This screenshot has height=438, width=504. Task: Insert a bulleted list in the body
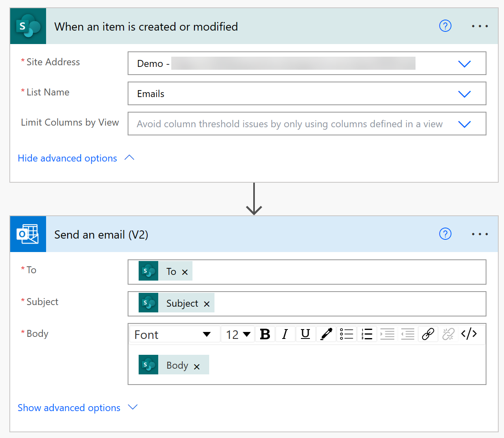coord(346,334)
